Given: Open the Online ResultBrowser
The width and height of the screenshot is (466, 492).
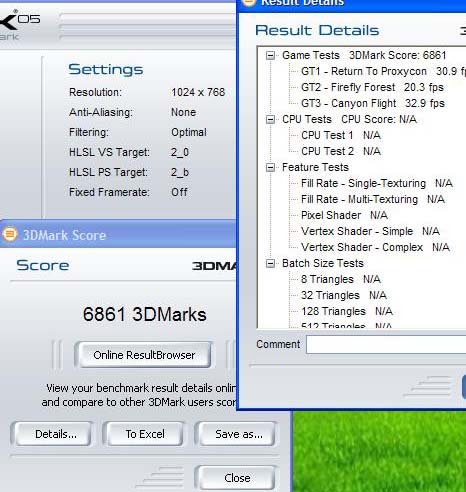Looking at the screenshot, I should 144,355.
